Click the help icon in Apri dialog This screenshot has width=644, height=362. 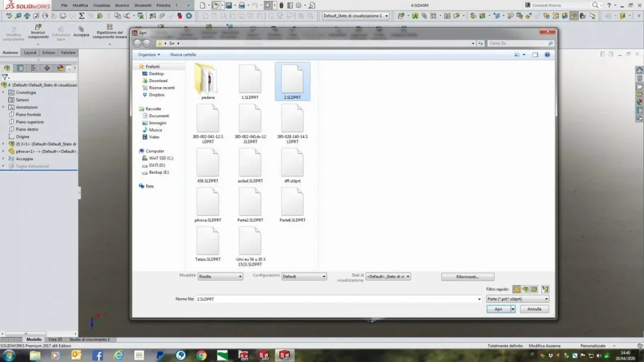click(x=547, y=54)
